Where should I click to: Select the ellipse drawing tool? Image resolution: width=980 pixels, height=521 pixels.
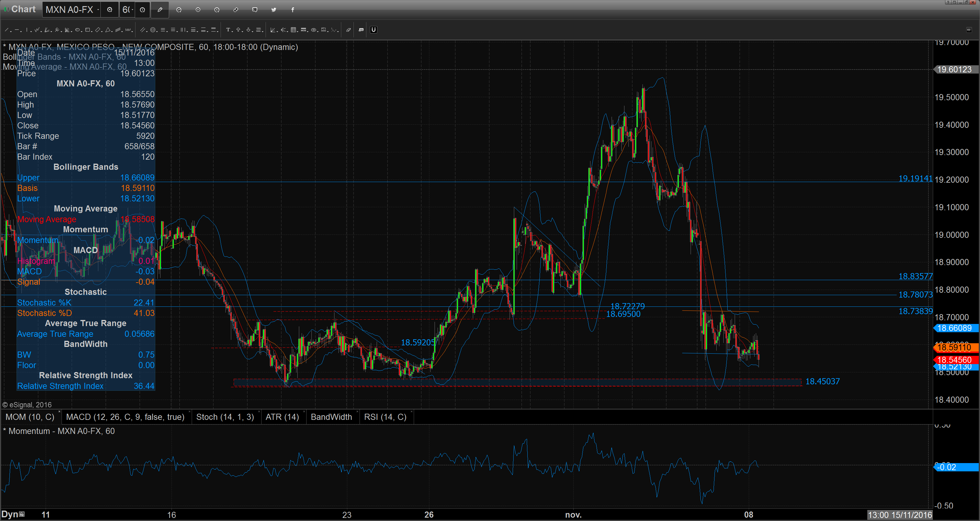77,30
